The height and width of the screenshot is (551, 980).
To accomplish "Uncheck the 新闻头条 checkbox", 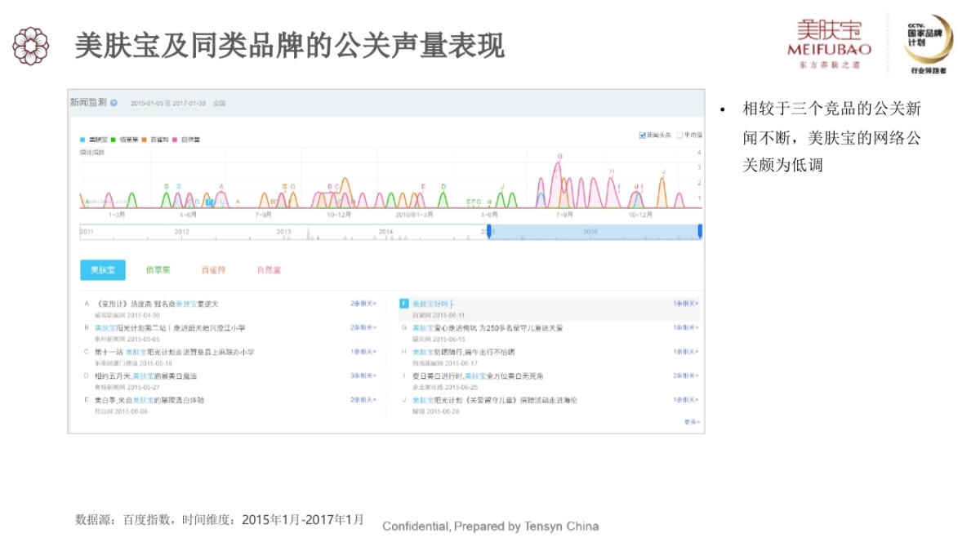I will (643, 136).
